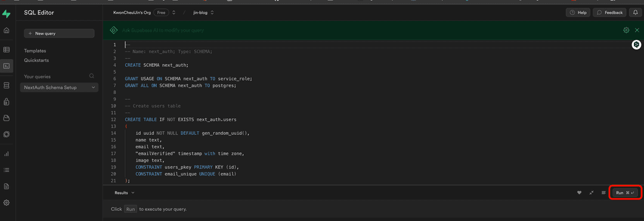The height and width of the screenshot is (221, 644).
Task: Click the SQL Editor title
Action: (x=39, y=13)
